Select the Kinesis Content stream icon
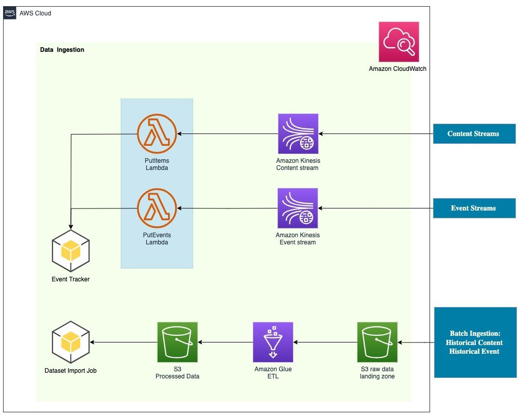Screen dimensions: 521x420 (298, 134)
